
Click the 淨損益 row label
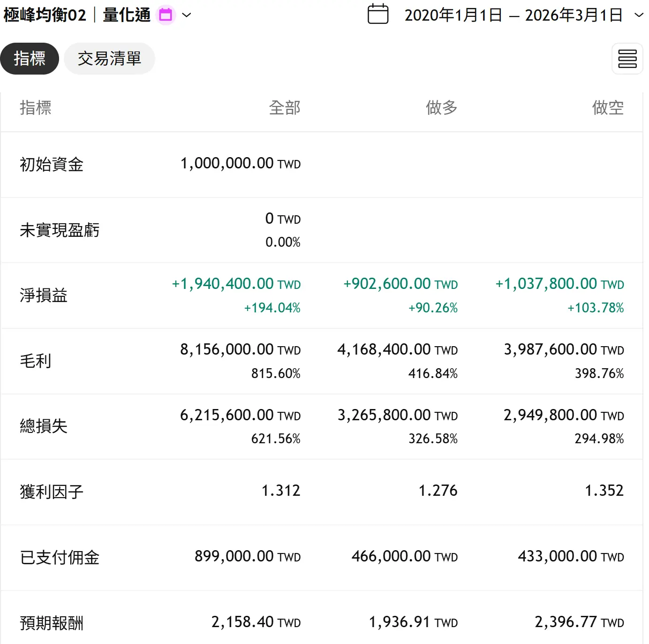44,295
